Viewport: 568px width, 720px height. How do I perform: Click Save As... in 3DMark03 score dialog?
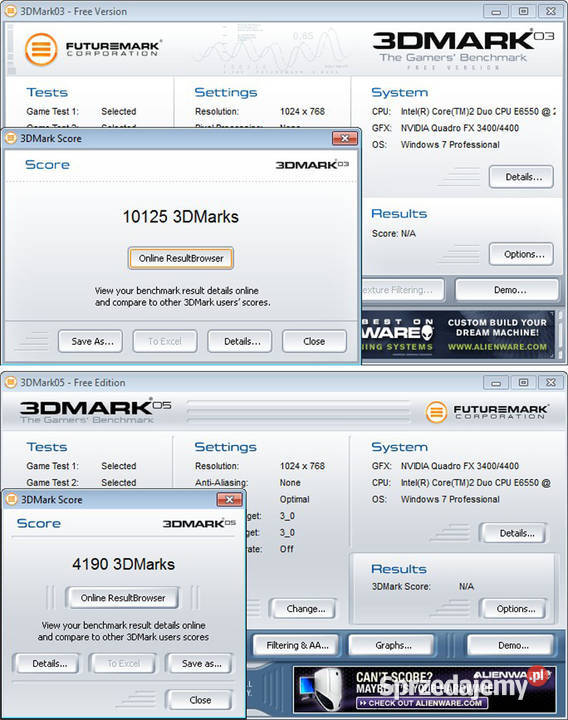coord(90,341)
